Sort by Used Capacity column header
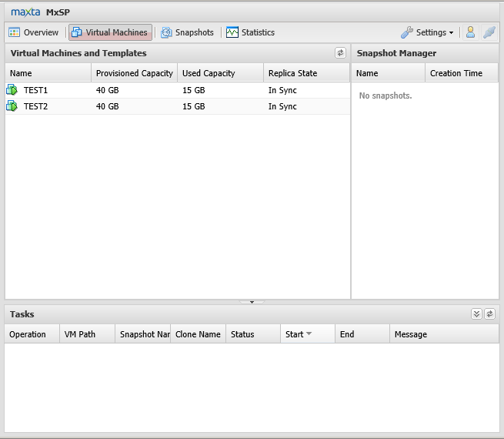Viewport: 504px width, 439px height. tap(221, 73)
